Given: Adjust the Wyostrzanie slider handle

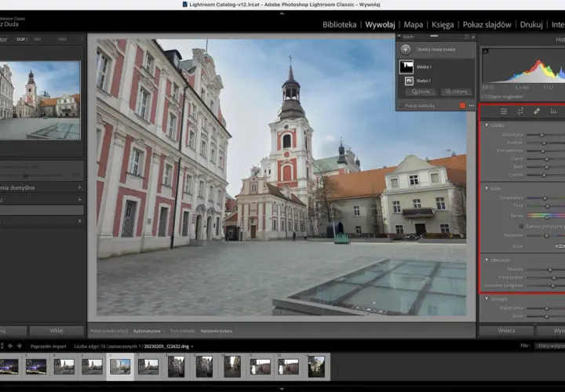Looking at the screenshot, I should pyautogui.click(x=547, y=308).
